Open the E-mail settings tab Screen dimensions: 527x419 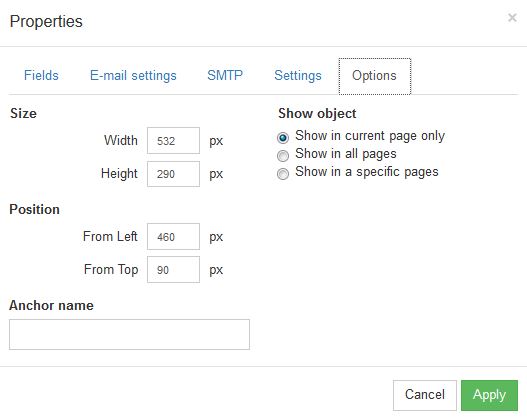133,76
